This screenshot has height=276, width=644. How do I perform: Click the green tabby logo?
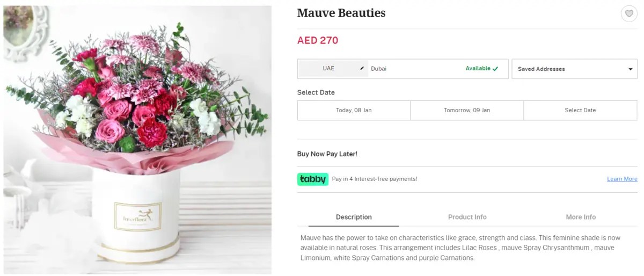point(312,179)
